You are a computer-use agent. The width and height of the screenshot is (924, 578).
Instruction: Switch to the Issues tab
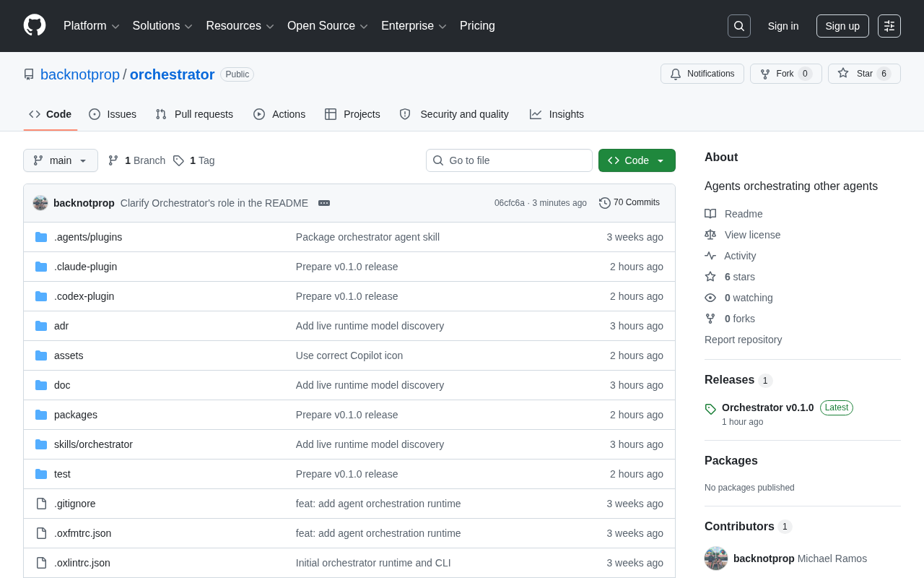click(x=113, y=114)
